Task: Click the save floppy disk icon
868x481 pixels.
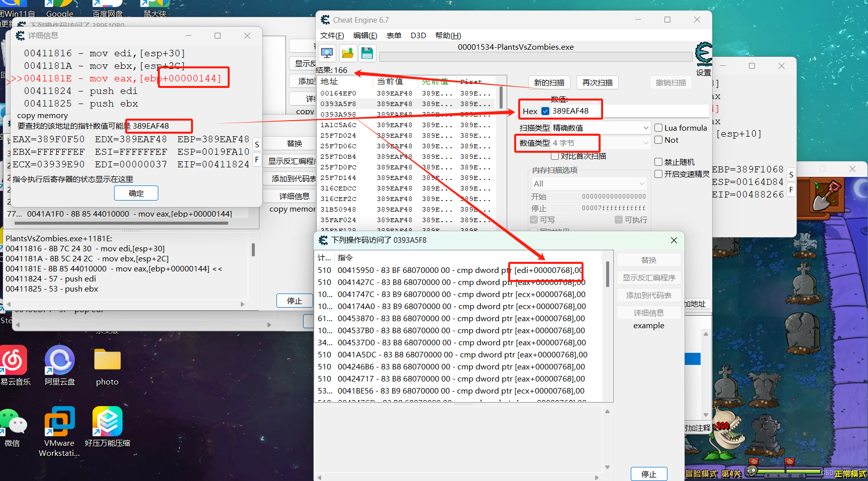Action: click(x=367, y=53)
